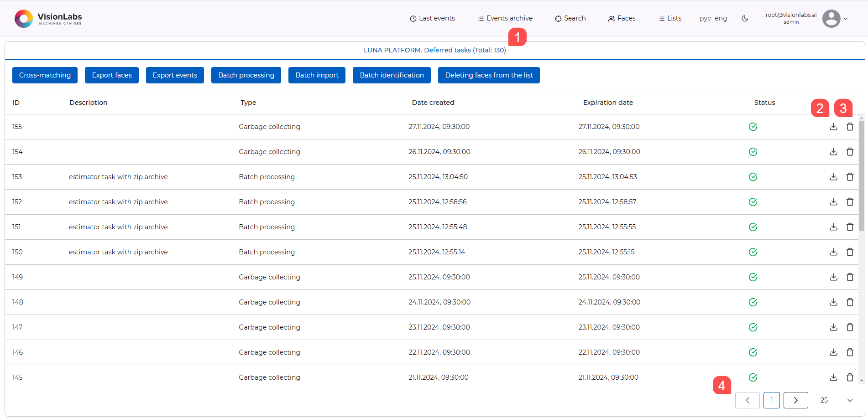This screenshot has width=868, height=418.
Task: Click description of task 153
Action: [x=118, y=177]
